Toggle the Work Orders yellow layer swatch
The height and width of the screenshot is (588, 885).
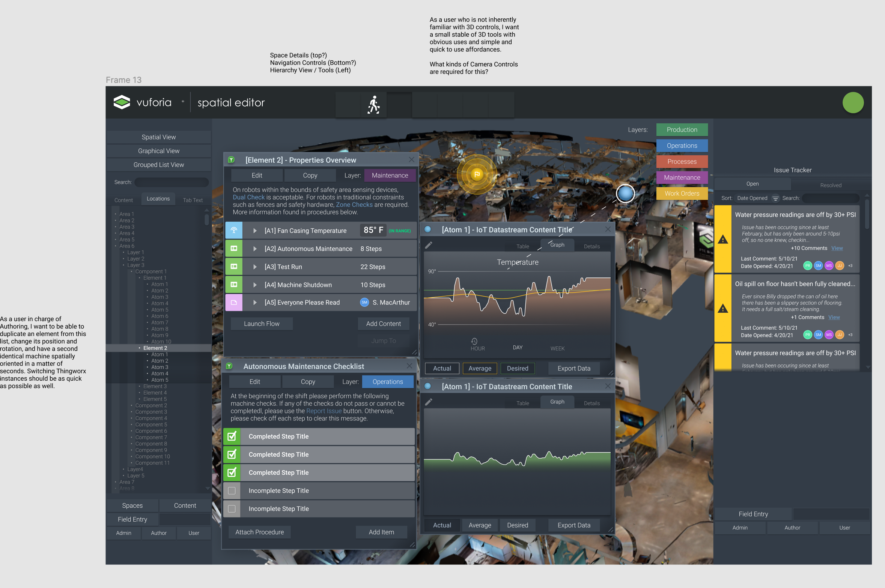(x=682, y=193)
